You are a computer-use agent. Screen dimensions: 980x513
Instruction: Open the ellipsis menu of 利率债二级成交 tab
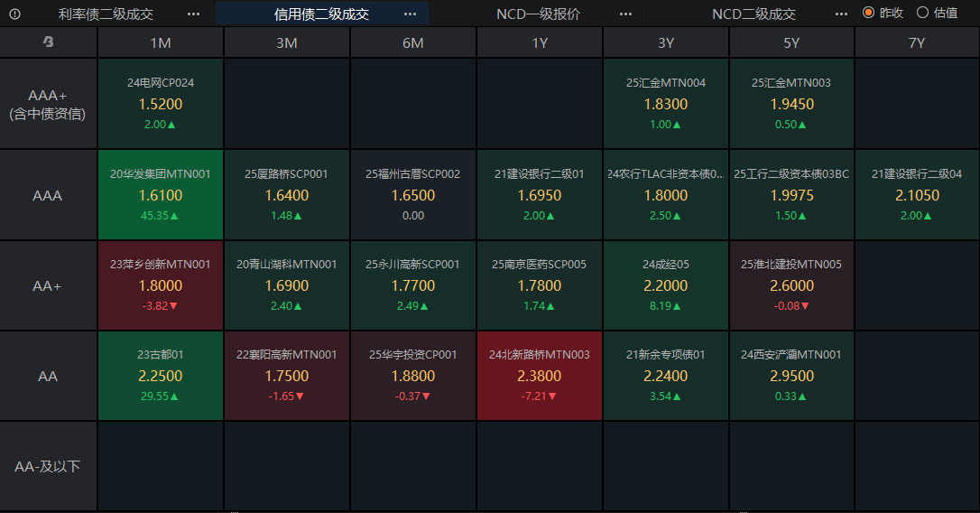point(194,14)
